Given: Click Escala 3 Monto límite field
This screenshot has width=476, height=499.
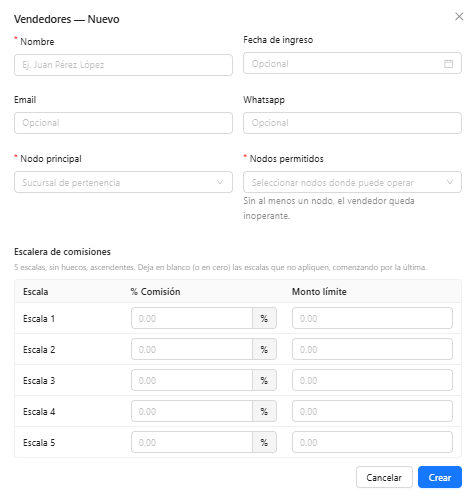Looking at the screenshot, I should tap(372, 380).
